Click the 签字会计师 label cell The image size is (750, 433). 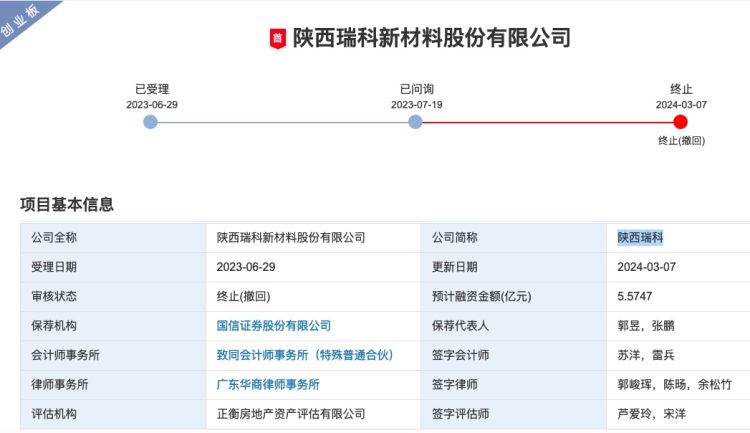pyautogui.click(x=514, y=355)
